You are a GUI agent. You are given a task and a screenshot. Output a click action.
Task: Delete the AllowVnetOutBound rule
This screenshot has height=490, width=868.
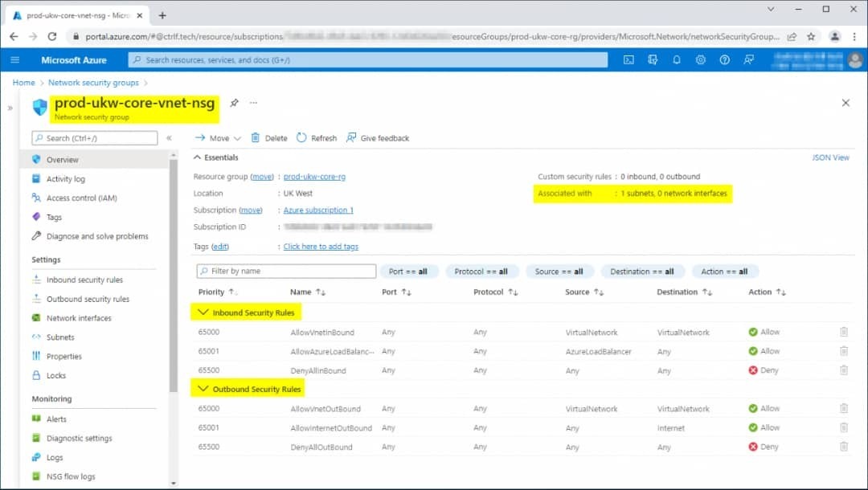[x=844, y=408]
